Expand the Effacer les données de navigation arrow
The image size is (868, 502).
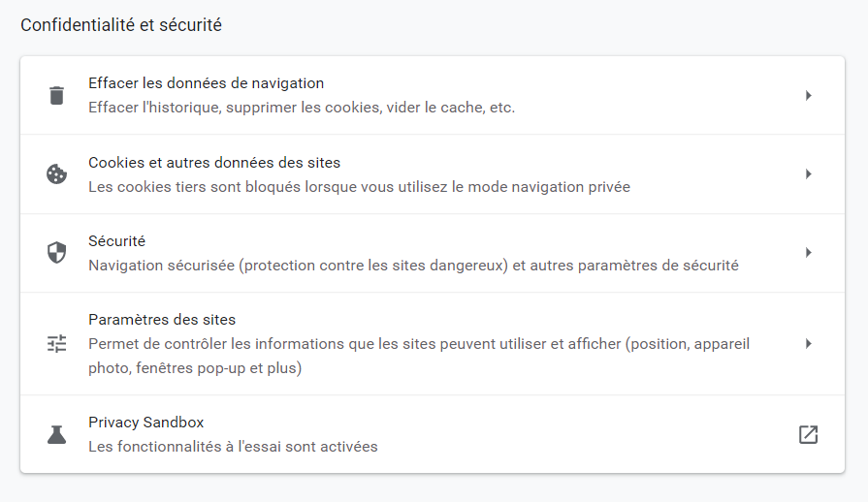808,95
